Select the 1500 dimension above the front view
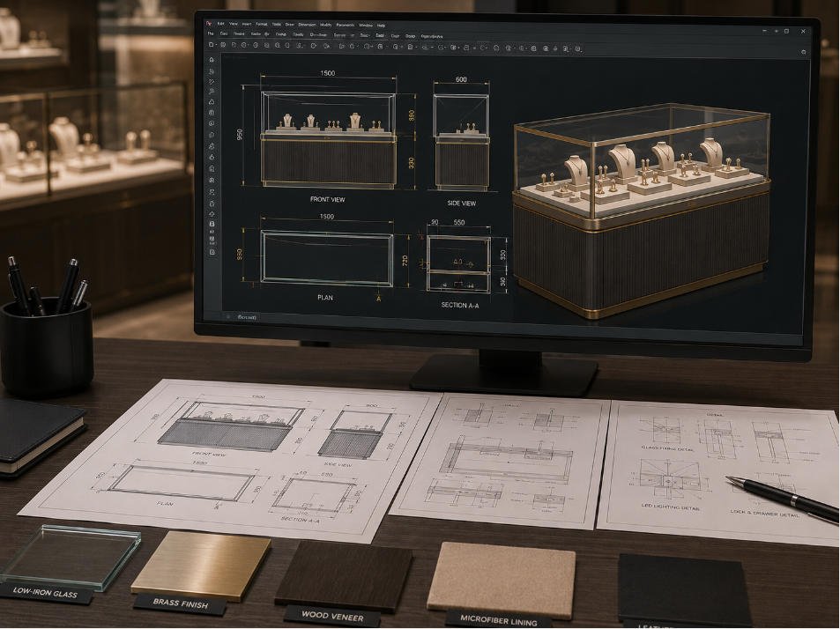Image resolution: width=840 pixels, height=629 pixels. [327, 73]
